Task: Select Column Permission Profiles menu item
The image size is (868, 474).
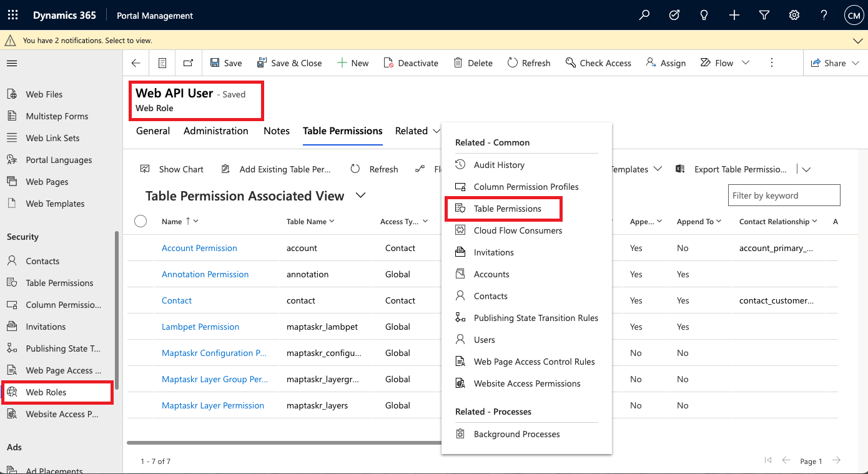Action: point(526,187)
